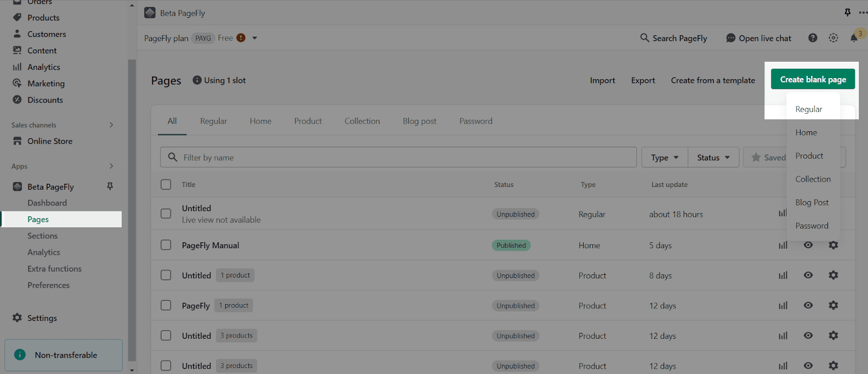The height and width of the screenshot is (374, 868).
Task: Open the Type filter dropdown
Action: (x=665, y=157)
